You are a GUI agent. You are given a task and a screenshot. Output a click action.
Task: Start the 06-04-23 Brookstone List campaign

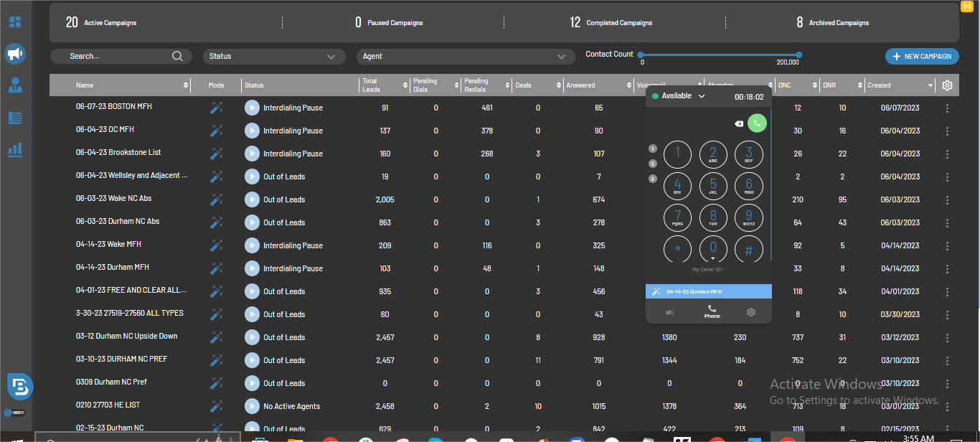252,154
